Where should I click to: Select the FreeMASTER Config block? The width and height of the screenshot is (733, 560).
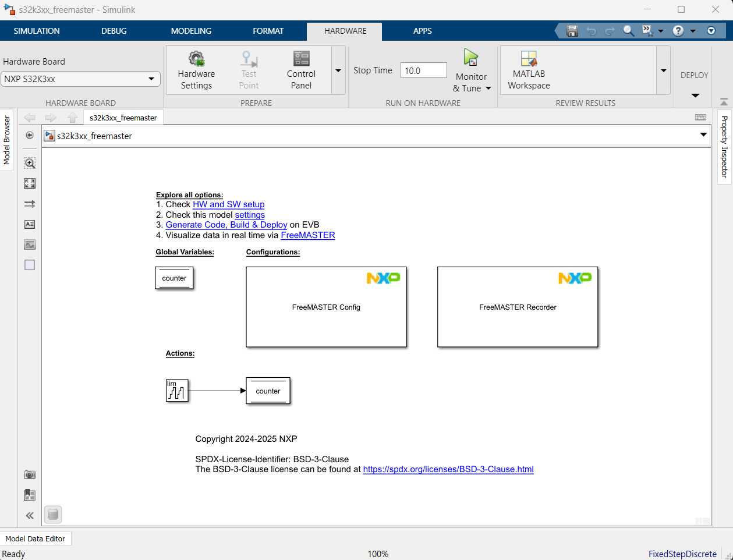[x=326, y=307]
